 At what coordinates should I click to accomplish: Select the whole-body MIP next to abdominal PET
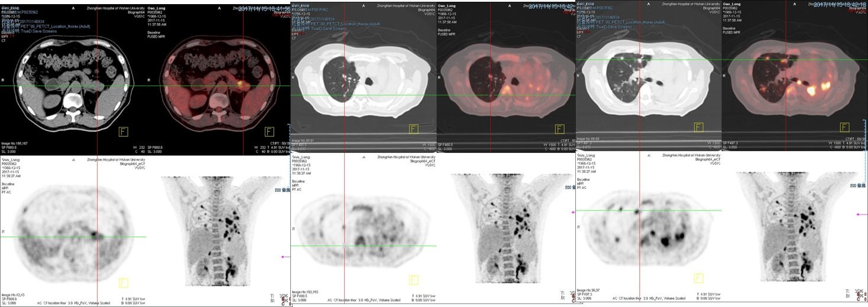[217, 230]
